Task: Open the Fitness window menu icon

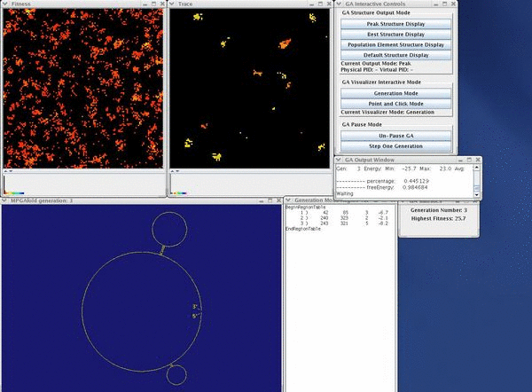Action: (5, 4)
